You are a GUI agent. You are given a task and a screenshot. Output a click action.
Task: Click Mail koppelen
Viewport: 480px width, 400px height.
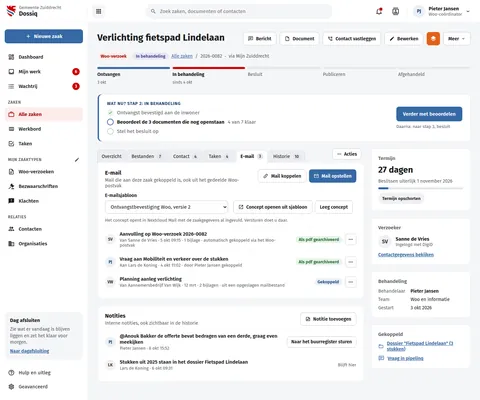pos(282,176)
